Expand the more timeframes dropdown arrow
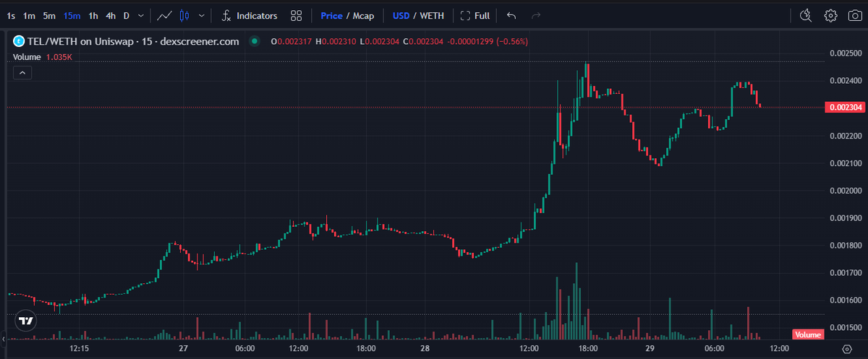 pyautogui.click(x=140, y=15)
